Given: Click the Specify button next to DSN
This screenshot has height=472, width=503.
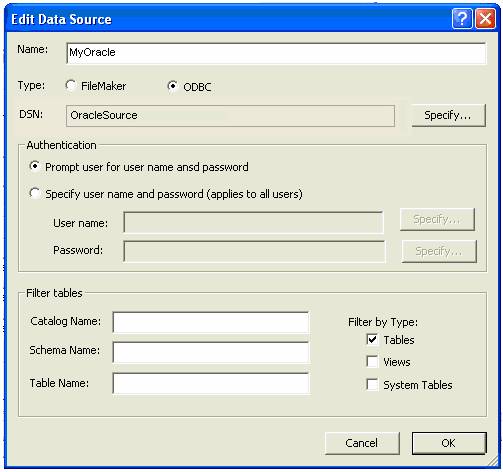Looking at the screenshot, I should (448, 115).
